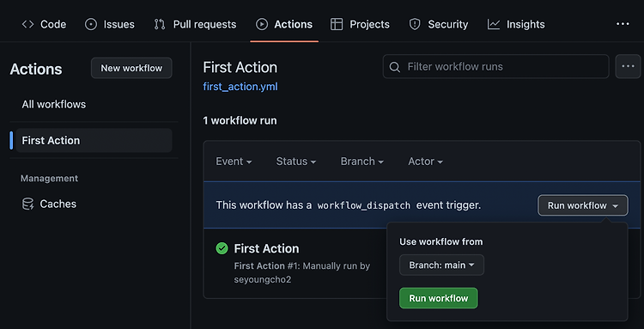Click the Insights graph icon
This screenshot has width=644, height=329.
coord(493,24)
